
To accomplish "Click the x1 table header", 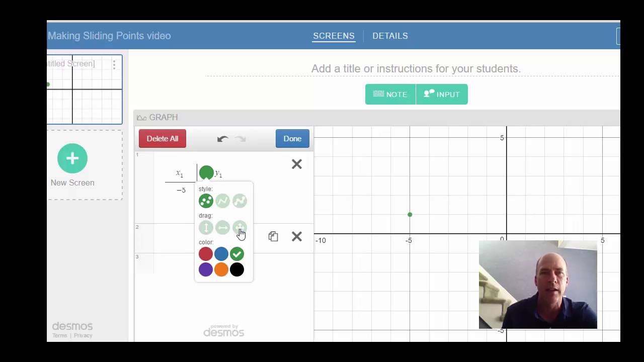I will coord(180,173).
